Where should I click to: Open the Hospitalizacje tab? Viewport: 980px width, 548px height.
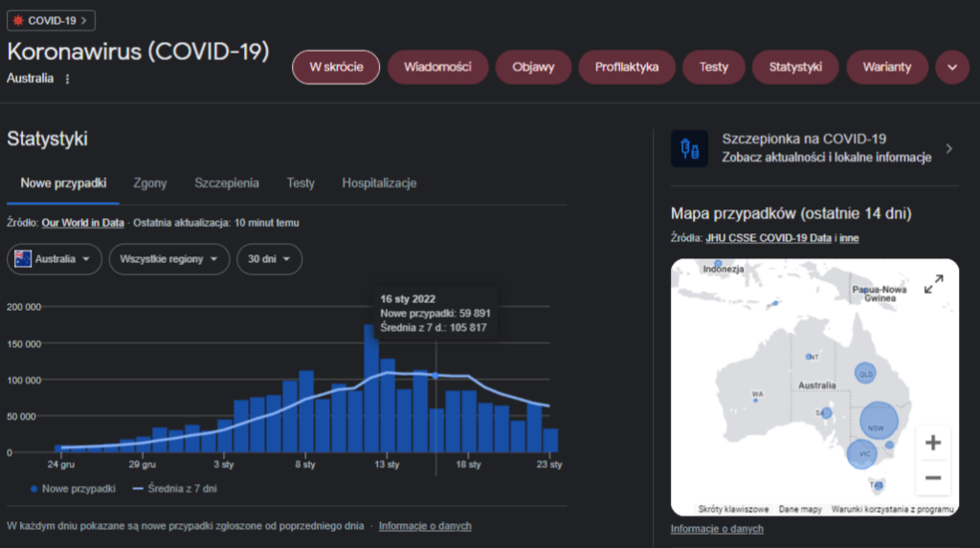click(379, 184)
